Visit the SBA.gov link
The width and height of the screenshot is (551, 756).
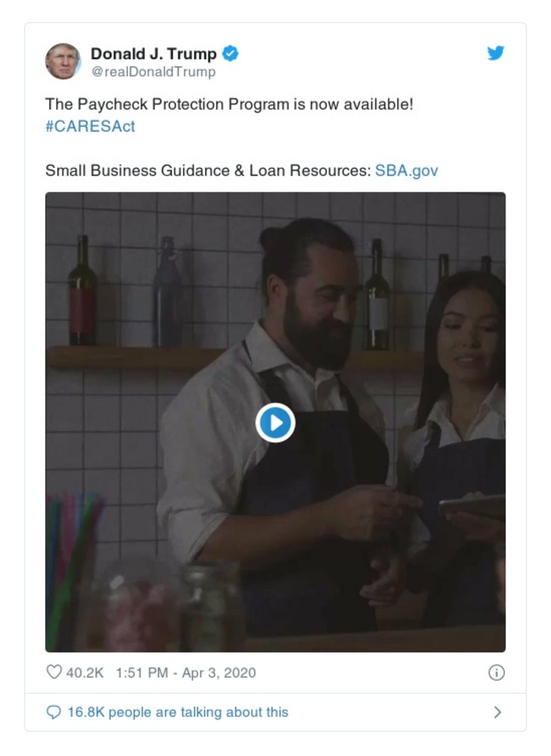click(406, 171)
